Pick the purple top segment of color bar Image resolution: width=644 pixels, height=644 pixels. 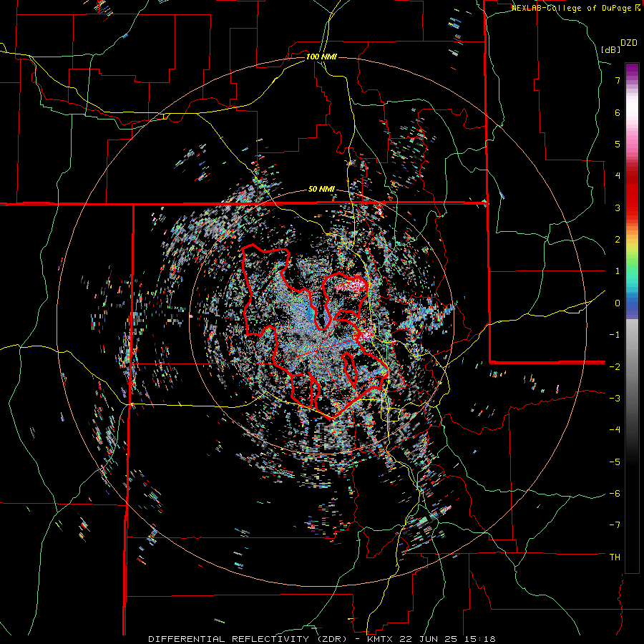click(632, 70)
